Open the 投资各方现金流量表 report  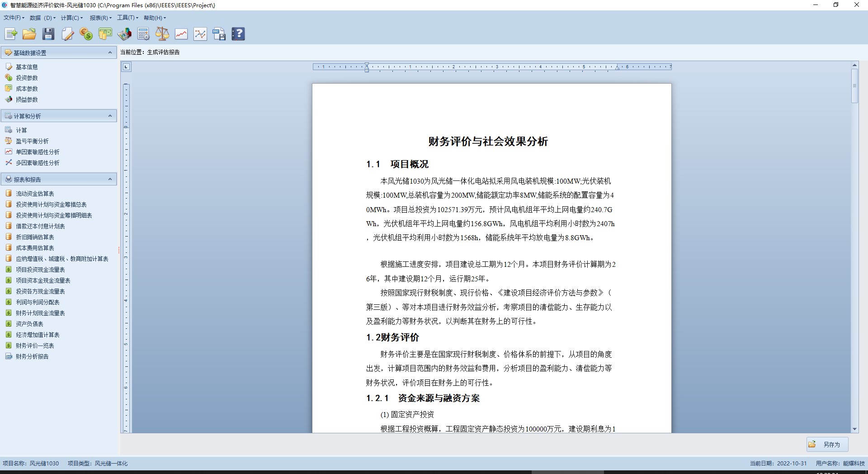[40, 291]
